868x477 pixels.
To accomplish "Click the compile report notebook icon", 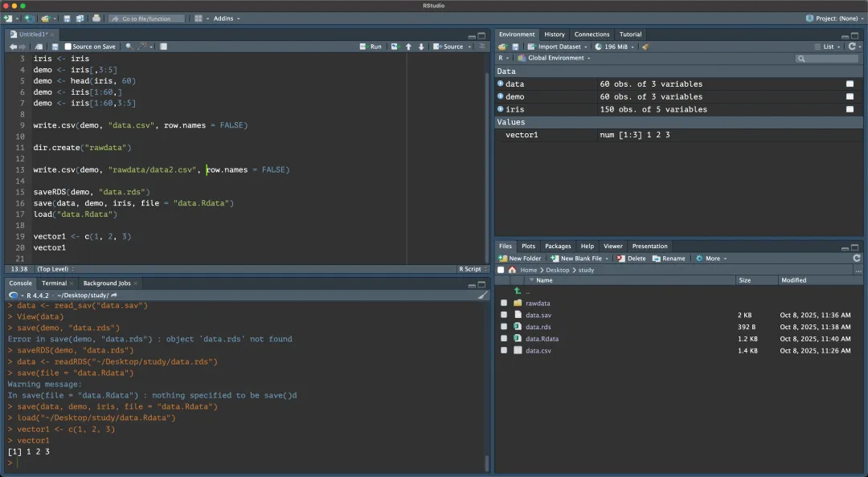I will pyautogui.click(x=163, y=47).
